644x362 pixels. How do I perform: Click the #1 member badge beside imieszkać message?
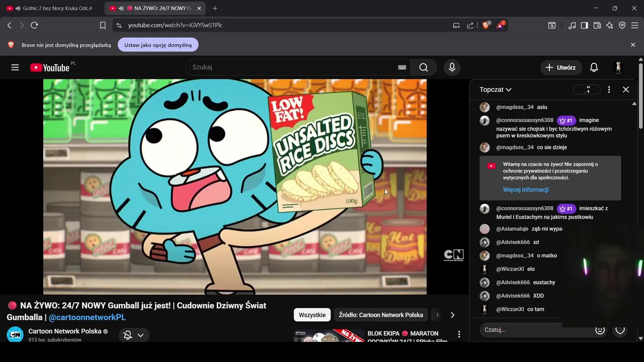click(x=566, y=209)
